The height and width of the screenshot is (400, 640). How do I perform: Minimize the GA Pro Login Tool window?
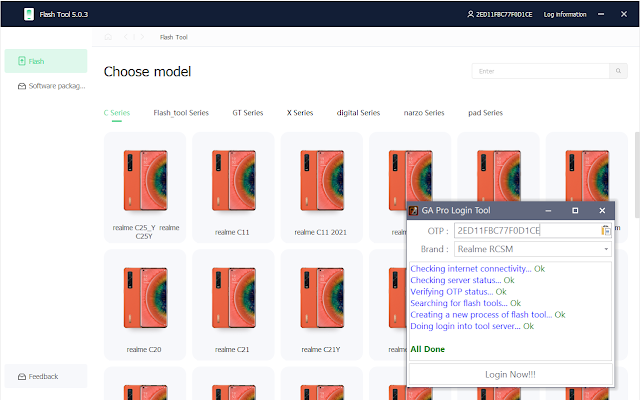pos(548,211)
